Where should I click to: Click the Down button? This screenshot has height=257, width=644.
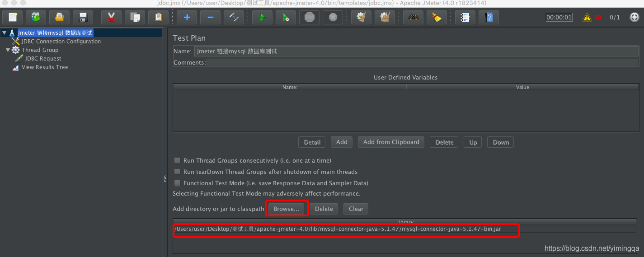coord(501,142)
